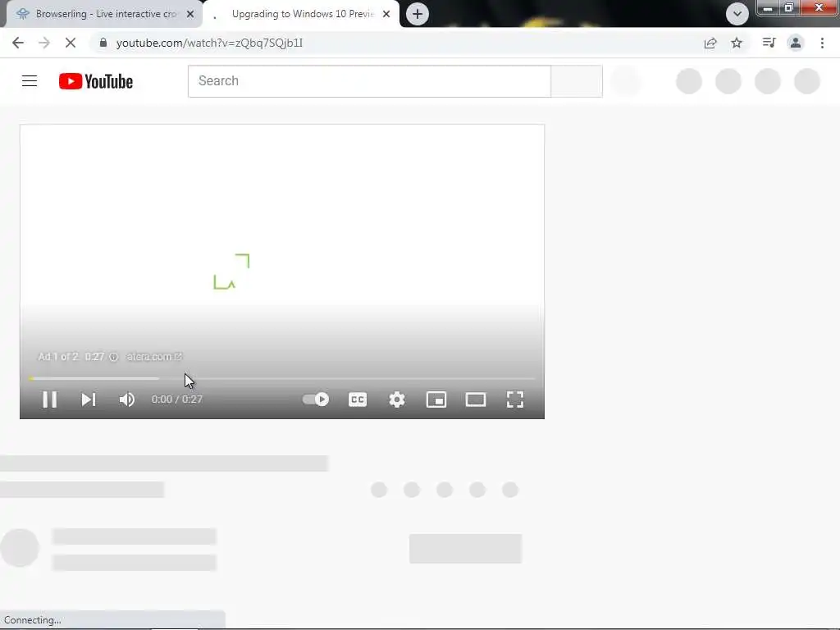Image resolution: width=840 pixels, height=630 pixels.
Task: Stop loading the page with X button
Action: pyautogui.click(x=71, y=43)
